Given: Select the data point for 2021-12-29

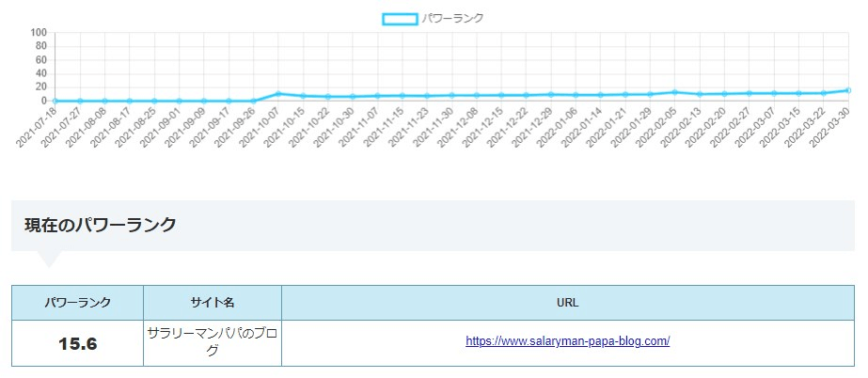Looking at the screenshot, I should coord(551,94).
